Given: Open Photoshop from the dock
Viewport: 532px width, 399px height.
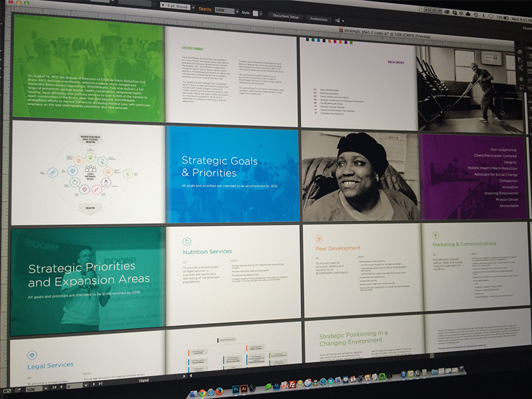Looking at the screenshot, I should 236,389.
